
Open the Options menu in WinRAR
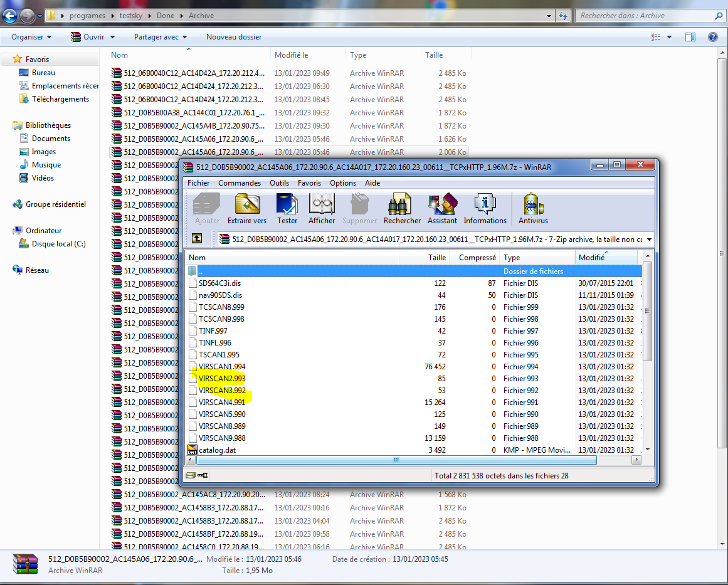tap(342, 183)
